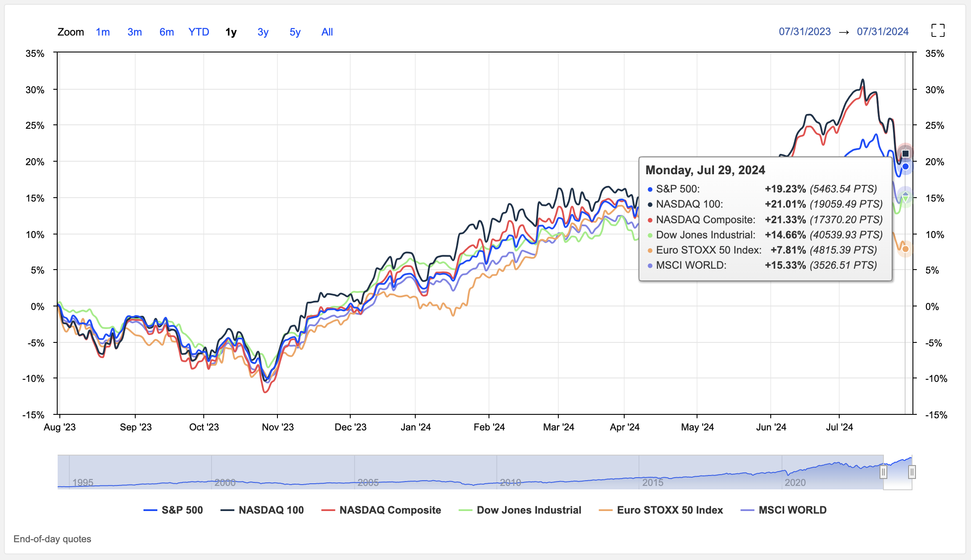Edit the end date 07/31/2024
Viewport: 971px width, 560px height.
[x=883, y=32]
